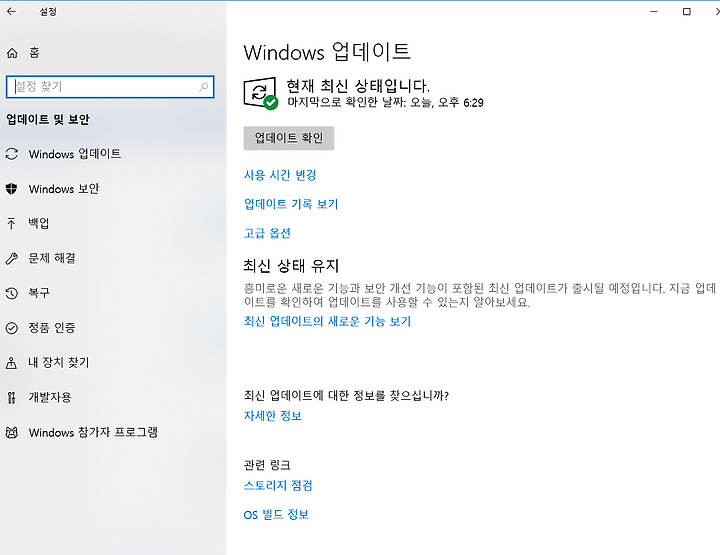The image size is (720, 555).
Task: Click the 복구 history clock icon
Action: pyautogui.click(x=11, y=293)
